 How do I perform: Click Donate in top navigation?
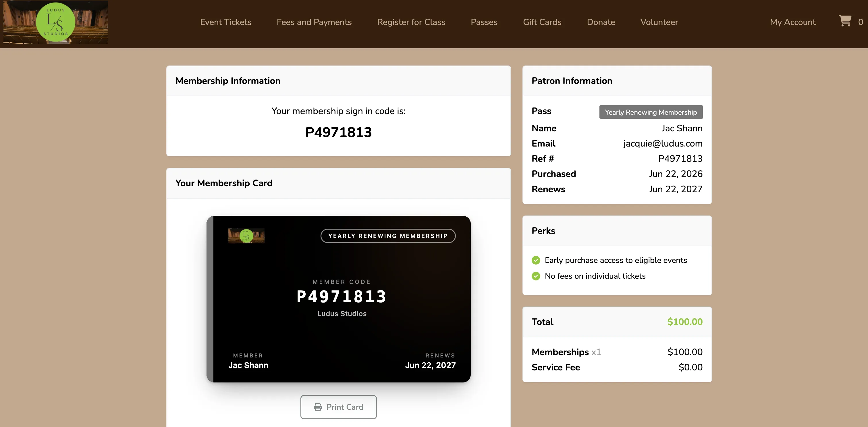(601, 22)
